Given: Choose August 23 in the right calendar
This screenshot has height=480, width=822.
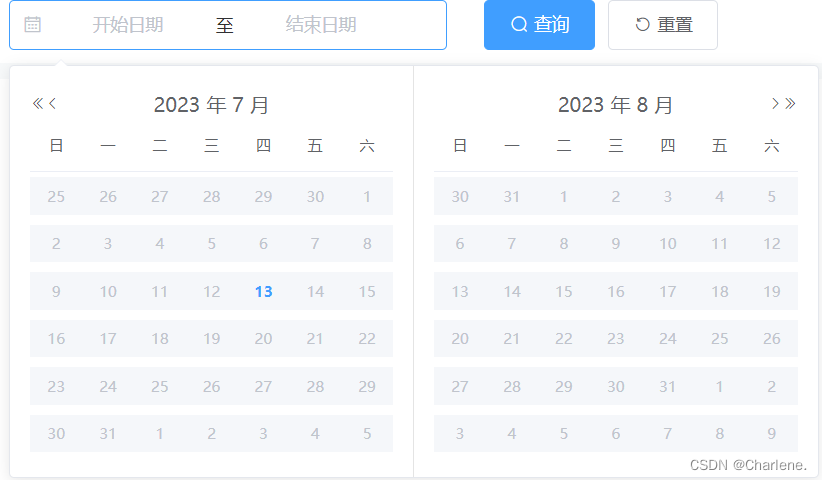Looking at the screenshot, I should click(x=615, y=339).
